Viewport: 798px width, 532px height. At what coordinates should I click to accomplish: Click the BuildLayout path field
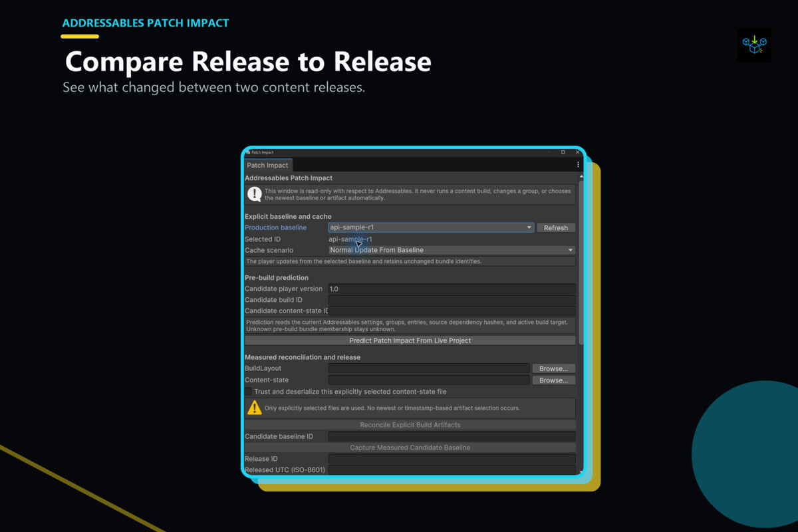point(429,368)
